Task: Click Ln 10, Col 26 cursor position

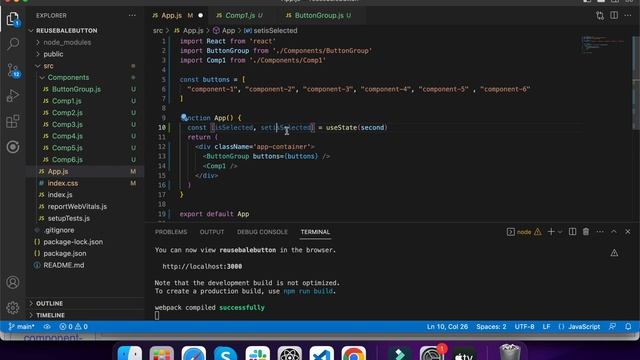Action: 447,327
